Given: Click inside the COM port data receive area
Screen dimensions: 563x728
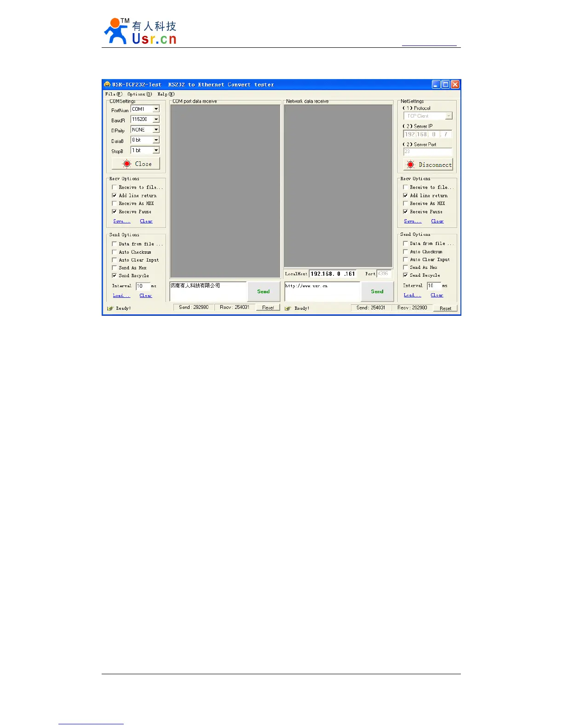Looking at the screenshot, I should (x=225, y=191).
